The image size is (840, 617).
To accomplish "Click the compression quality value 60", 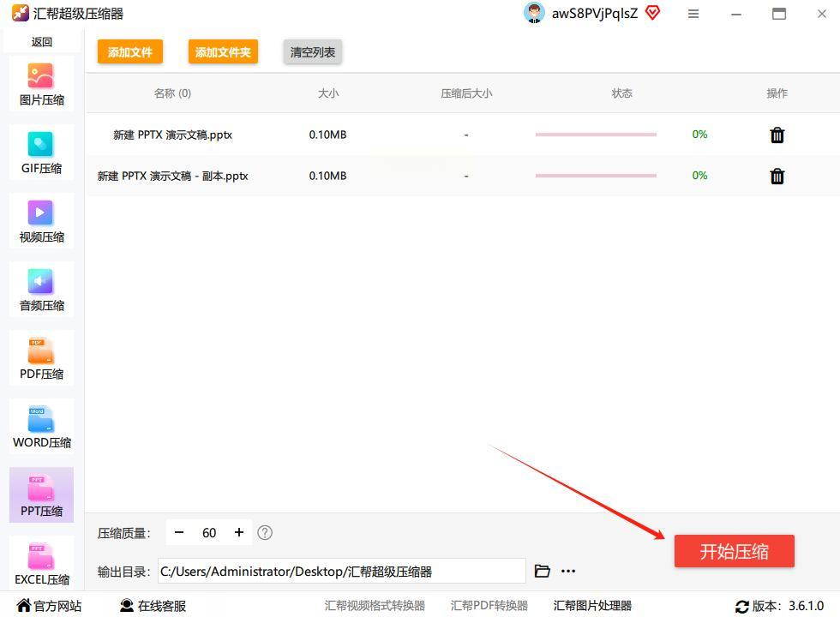I will 209,532.
